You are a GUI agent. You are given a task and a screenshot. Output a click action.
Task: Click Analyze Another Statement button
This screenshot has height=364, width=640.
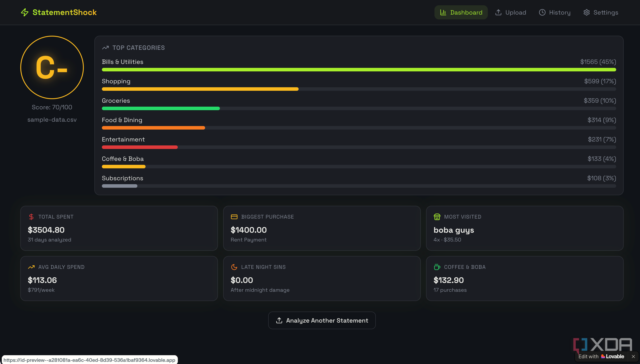coord(322,320)
